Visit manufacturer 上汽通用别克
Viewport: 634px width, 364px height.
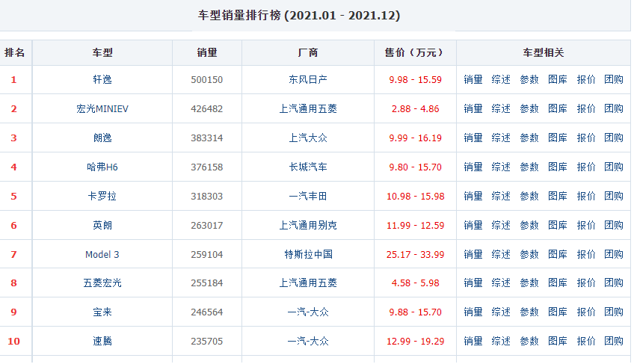point(308,225)
